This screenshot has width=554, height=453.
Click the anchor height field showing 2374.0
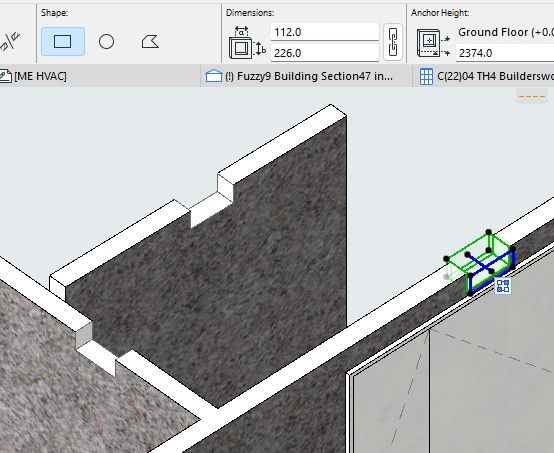pyautogui.click(x=505, y=53)
